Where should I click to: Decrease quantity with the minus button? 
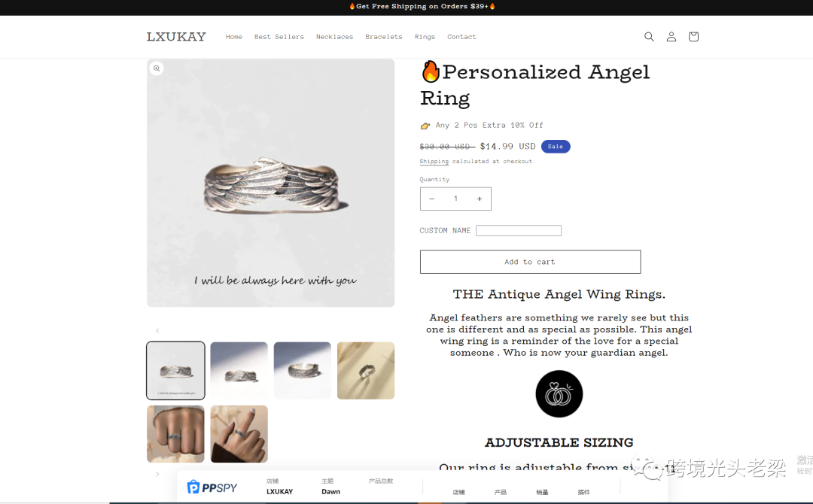[431, 199]
